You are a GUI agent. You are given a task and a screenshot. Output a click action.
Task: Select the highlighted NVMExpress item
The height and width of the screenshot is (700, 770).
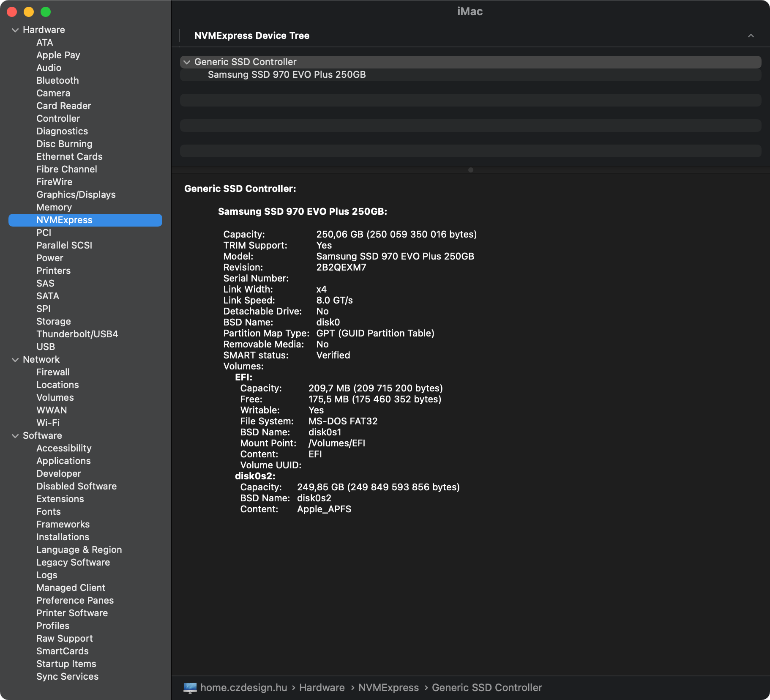tap(85, 220)
